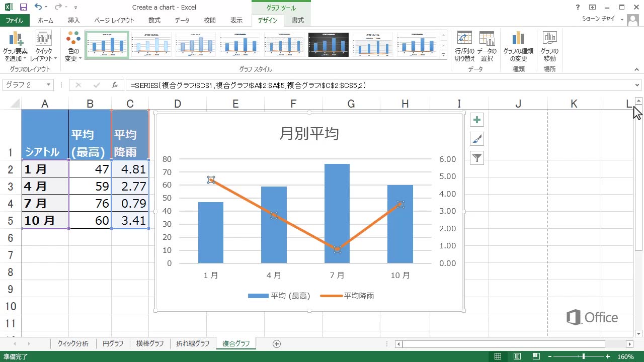This screenshot has height=362, width=644.
Task: Click the ribbon display options icon
Action: [x=592, y=7]
